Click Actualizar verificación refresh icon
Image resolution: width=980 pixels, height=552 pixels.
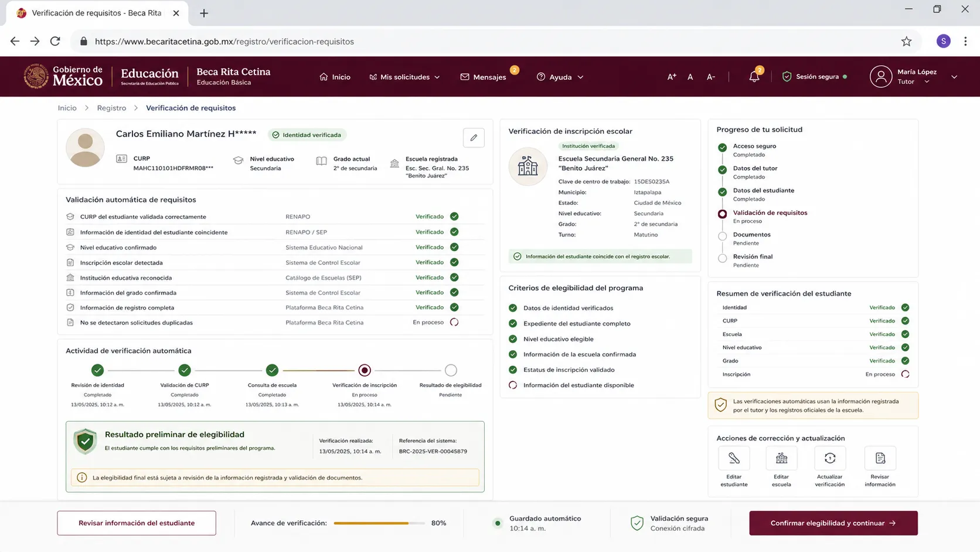[x=830, y=458]
